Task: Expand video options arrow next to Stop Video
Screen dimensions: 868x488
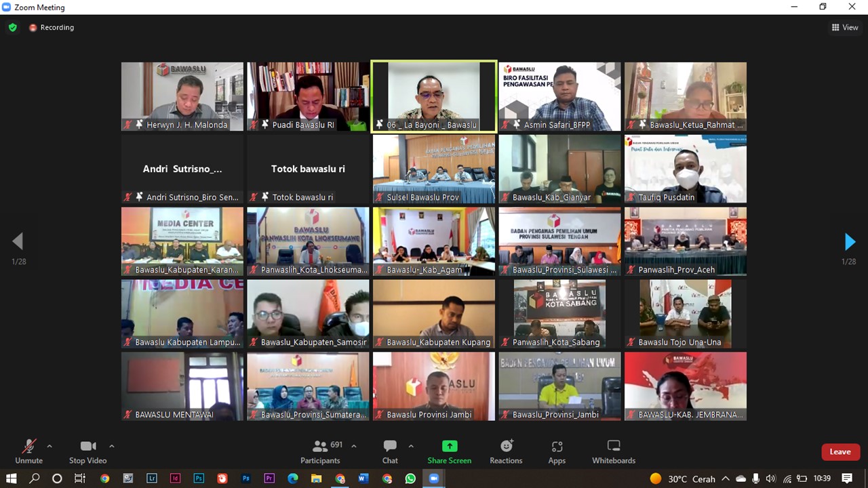Action: click(112, 446)
